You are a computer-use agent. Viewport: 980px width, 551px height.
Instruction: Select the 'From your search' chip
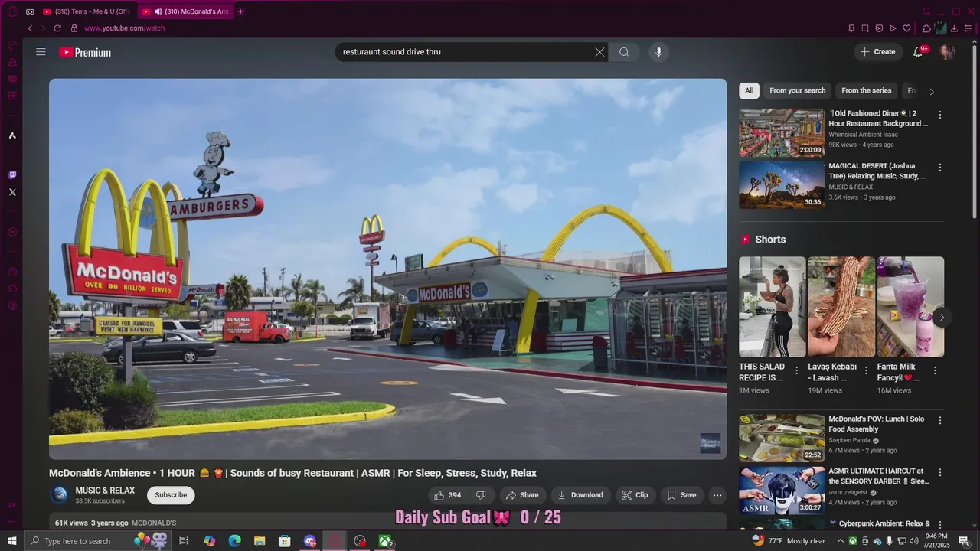tap(798, 90)
